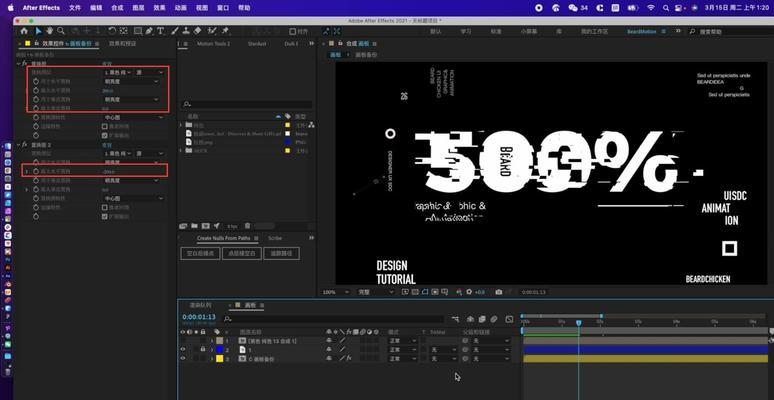Toggle the unchecked checkbox in the second displacement effect
Screen dimensions: 774x400
tap(104, 207)
